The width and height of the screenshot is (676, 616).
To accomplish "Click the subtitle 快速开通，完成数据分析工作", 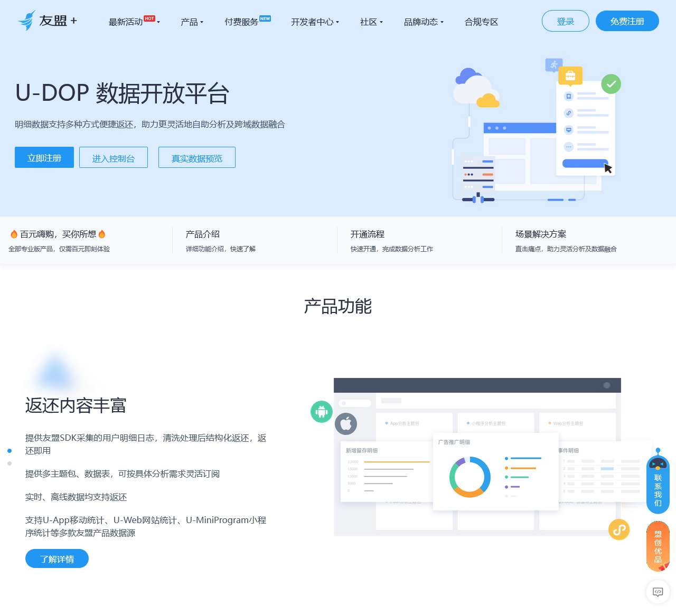I will [x=392, y=249].
